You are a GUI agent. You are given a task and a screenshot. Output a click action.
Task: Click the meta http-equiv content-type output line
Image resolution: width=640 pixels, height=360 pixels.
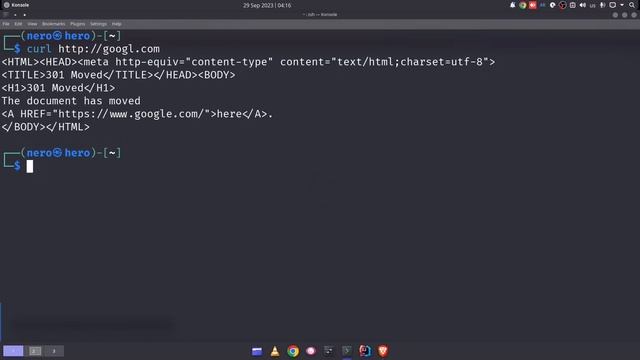pos(248,62)
